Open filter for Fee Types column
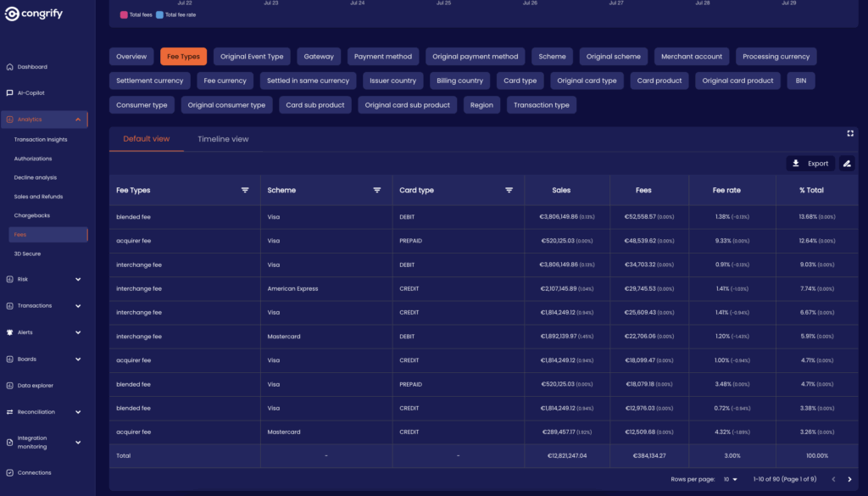 (x=245, y=191)
